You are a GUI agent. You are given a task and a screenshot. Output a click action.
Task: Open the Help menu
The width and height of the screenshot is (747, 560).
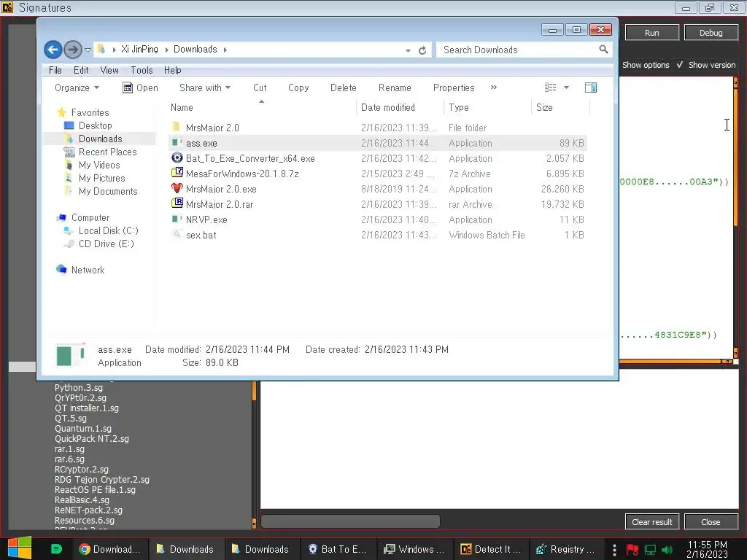click(x=172, y=71)
